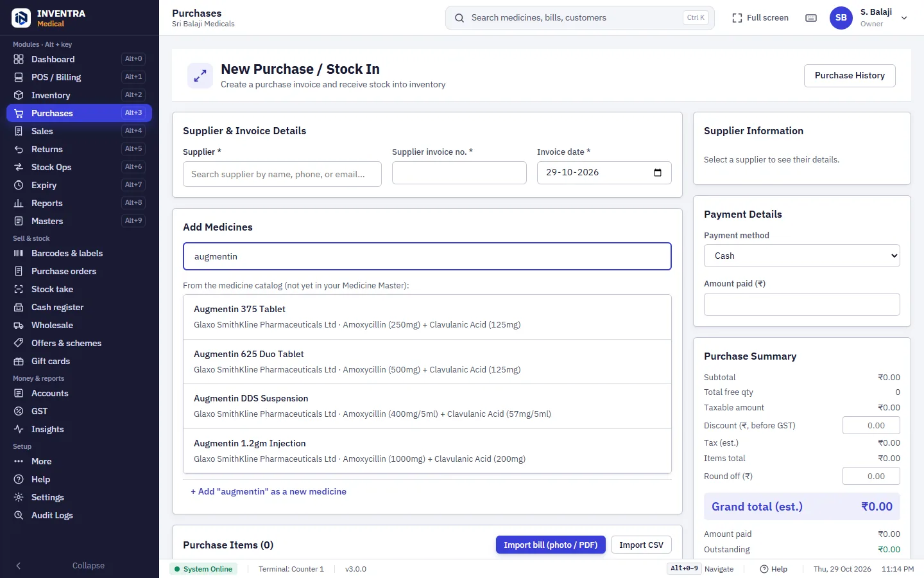This screenshot has height=578, width=924.
Task: Click Add "augmentin" as a new medicine
Action: (268, 491)
